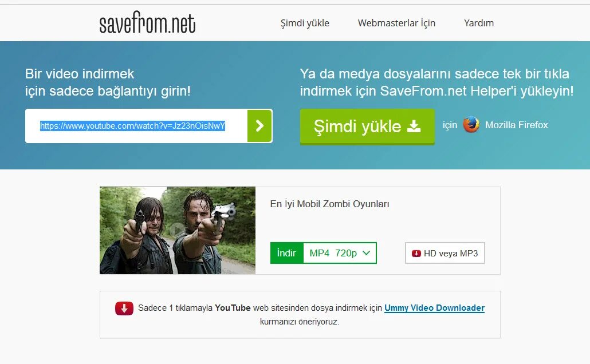
Task: Open the Şimdi yükle menu item
Action: click(x=305, y=23)
